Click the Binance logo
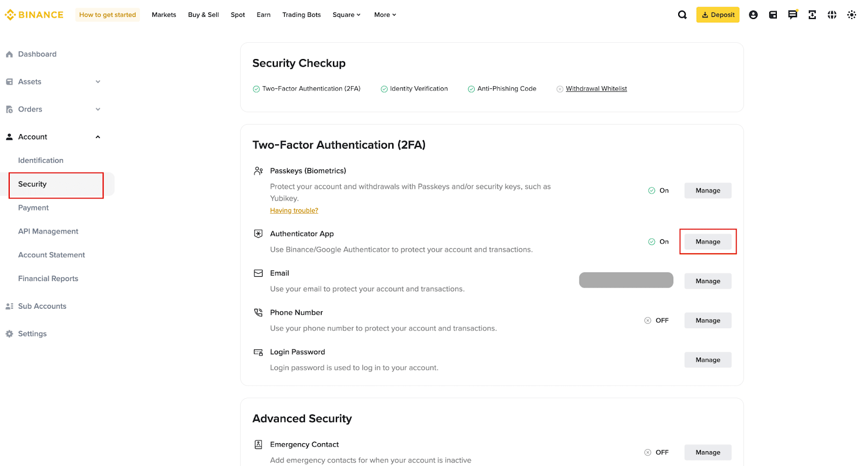This screenshot has width=868, height=466. tap(34, 15)
